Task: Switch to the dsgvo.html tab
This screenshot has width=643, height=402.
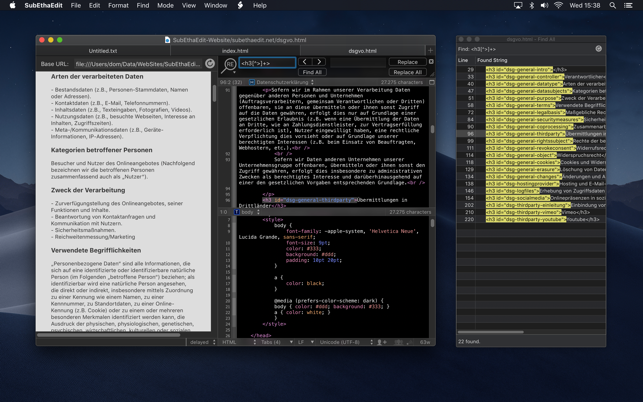Action: pos(363,51)
